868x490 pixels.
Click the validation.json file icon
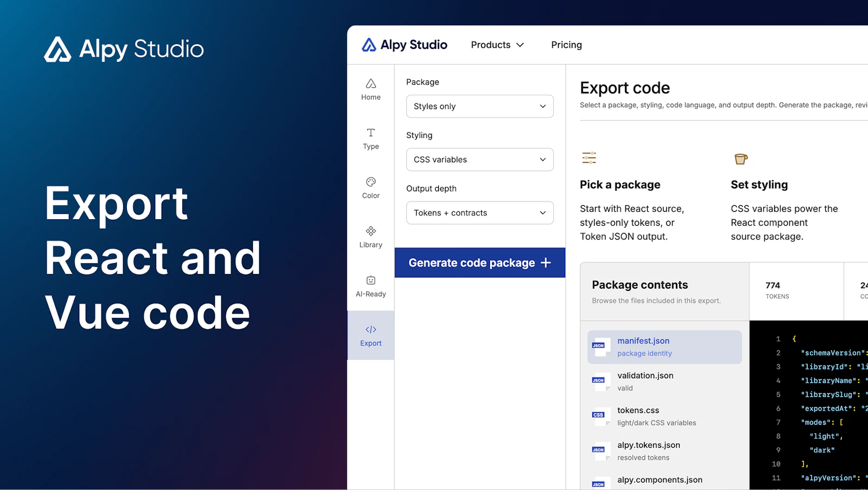click(600, 381)
